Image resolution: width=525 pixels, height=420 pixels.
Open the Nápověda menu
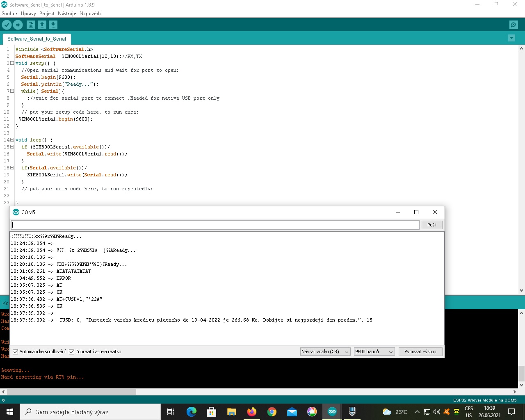click(91, 14)
